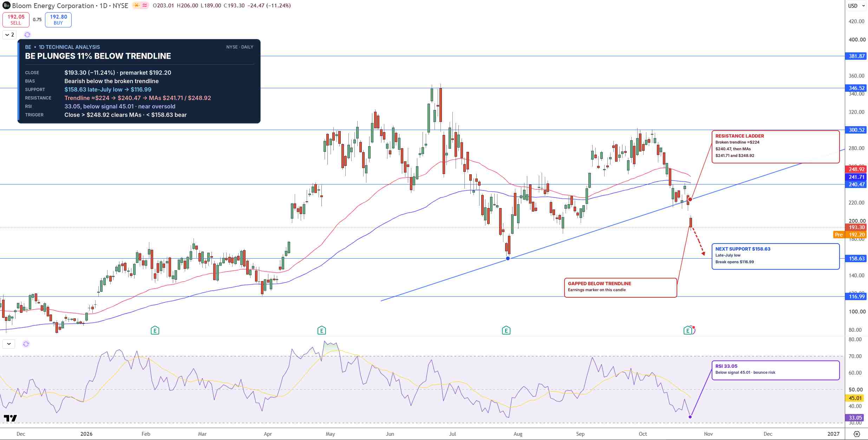868x440 pixels.
Task: Click the August earnings E marker
Action: click(506, 330)
